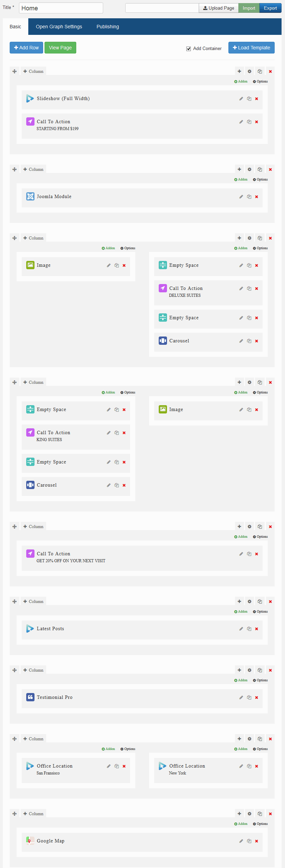Image resolution: width=285 pixels, height=868 pixels.
Task: Select the Testimonial Pro addon text
Action: (x=55, y=698)
